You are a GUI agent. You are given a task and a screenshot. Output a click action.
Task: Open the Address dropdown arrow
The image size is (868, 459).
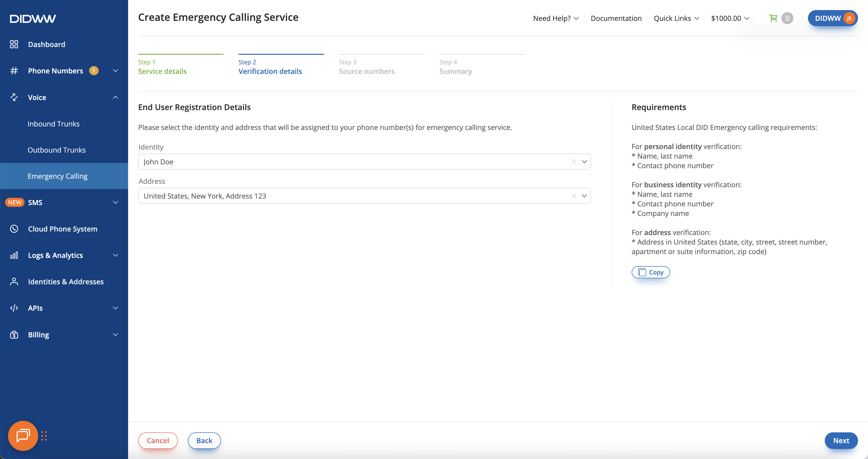(x=584, y=196)
